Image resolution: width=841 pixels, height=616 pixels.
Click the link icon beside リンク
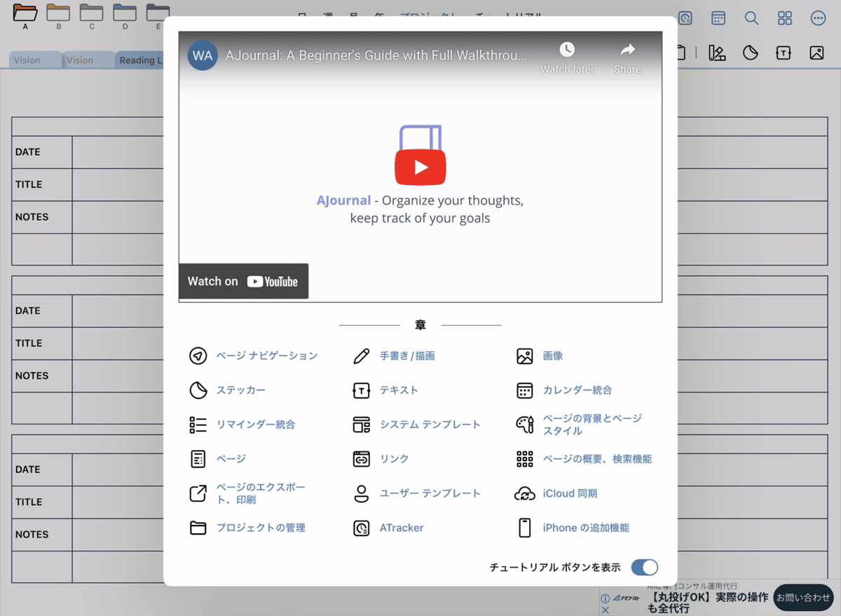[x=361, y=459]
